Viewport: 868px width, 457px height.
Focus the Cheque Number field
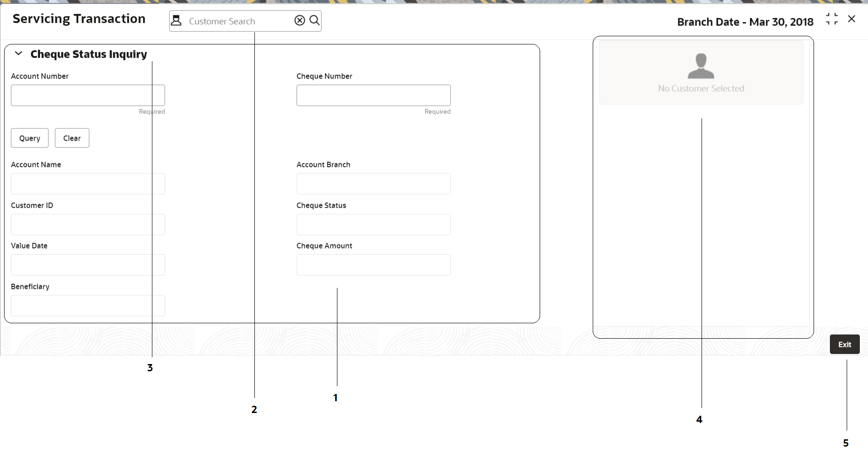(374, 95)
